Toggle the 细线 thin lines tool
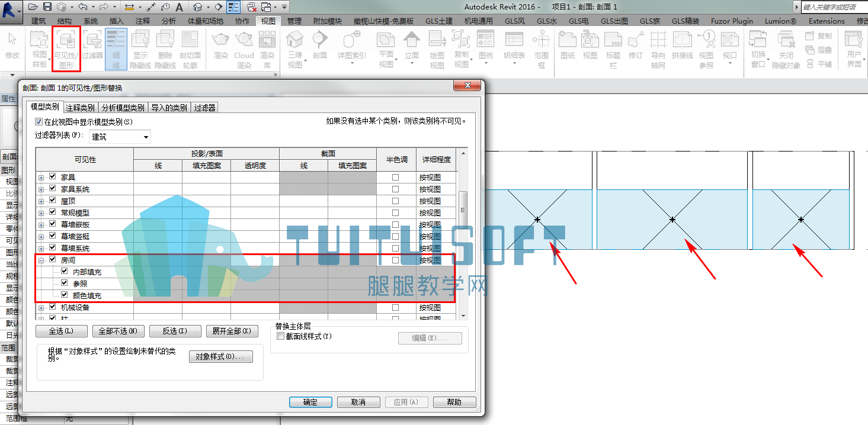 116,50
